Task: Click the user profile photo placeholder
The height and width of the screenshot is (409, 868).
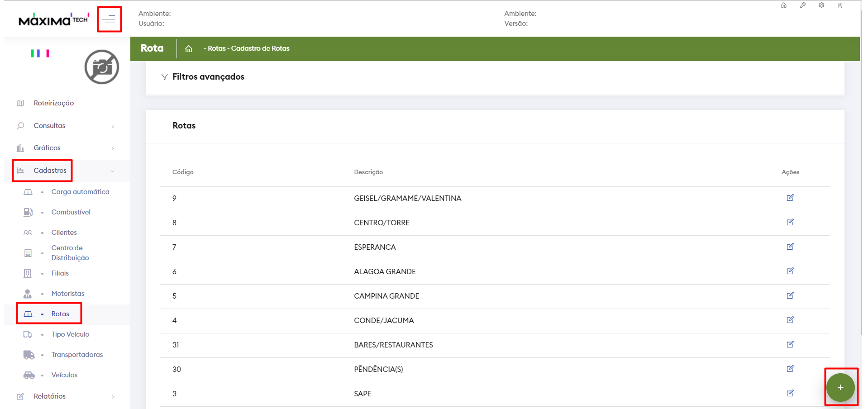Action: click(x=102, y=67)
